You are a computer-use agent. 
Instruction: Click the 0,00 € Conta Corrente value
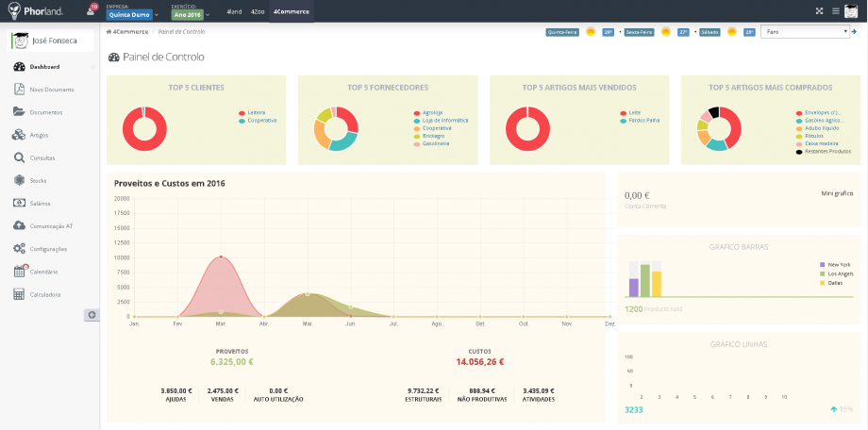(x=637, y=195)
